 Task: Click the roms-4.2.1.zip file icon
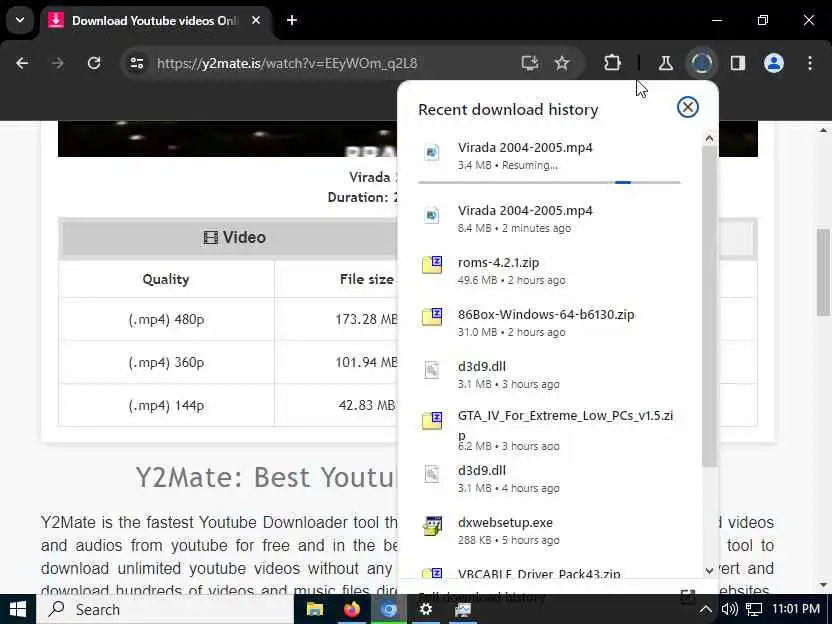coord(432,264)
